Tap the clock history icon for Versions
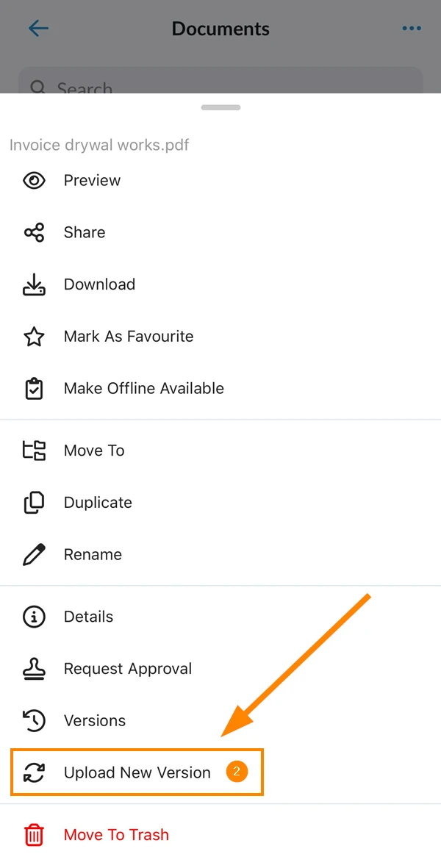The image size is (441, 868). [35, 721]
